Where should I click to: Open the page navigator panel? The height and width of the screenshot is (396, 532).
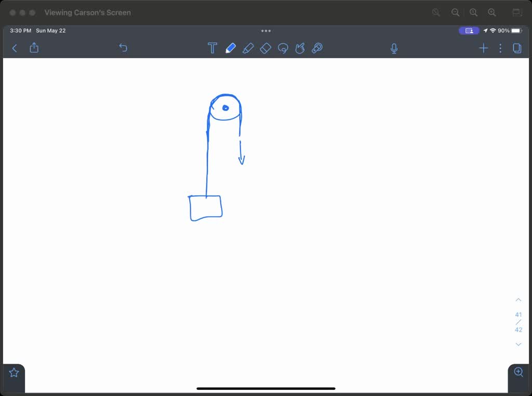[x=517, y=48]
